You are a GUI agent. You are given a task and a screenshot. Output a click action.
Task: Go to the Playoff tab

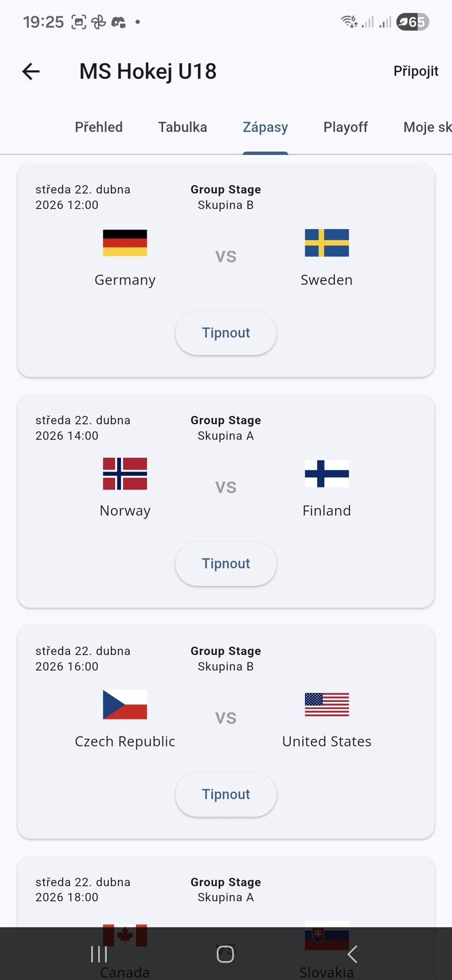coord(346,127)
